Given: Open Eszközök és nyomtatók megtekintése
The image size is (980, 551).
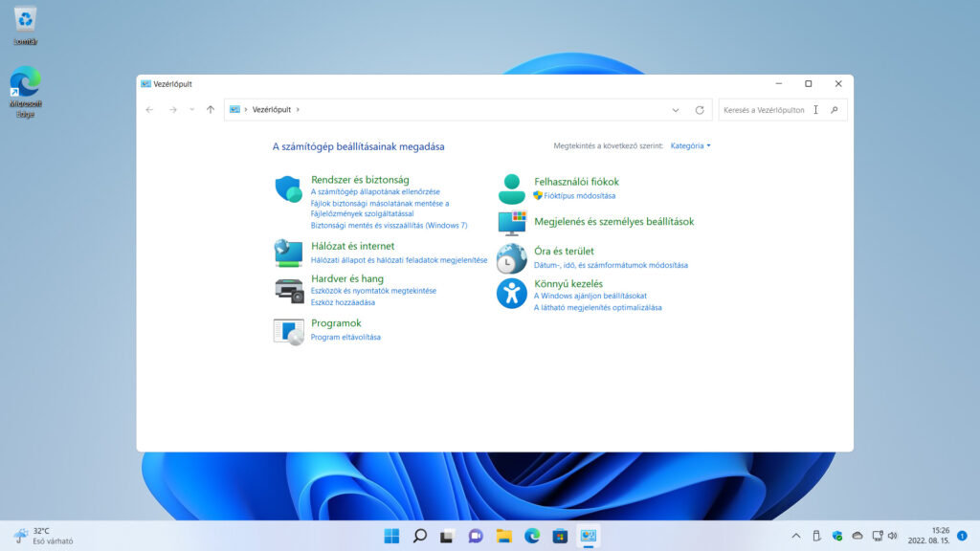Looking at the screenshot, I should [373, 291].
